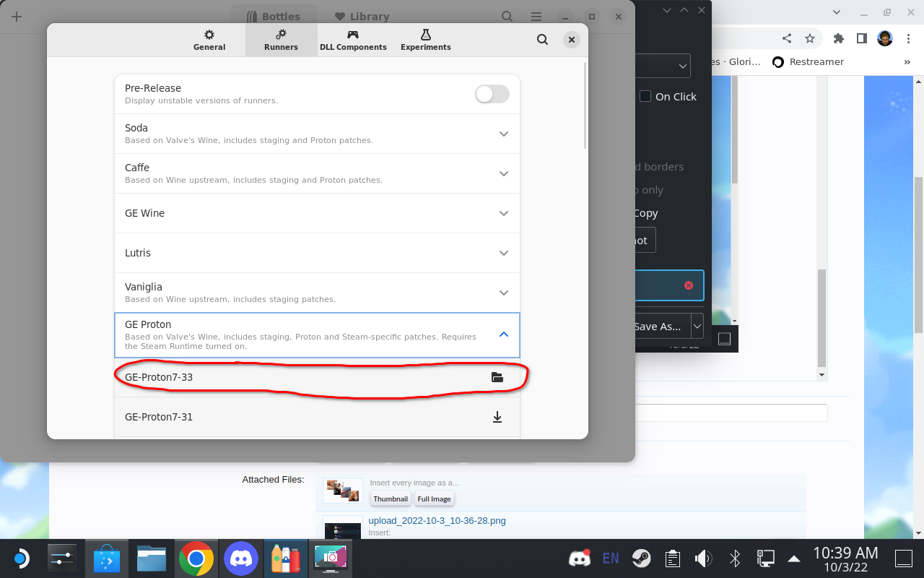
Task: Open upload_2022-10-3_10-36-28.png link
Action: coord(437,520)
